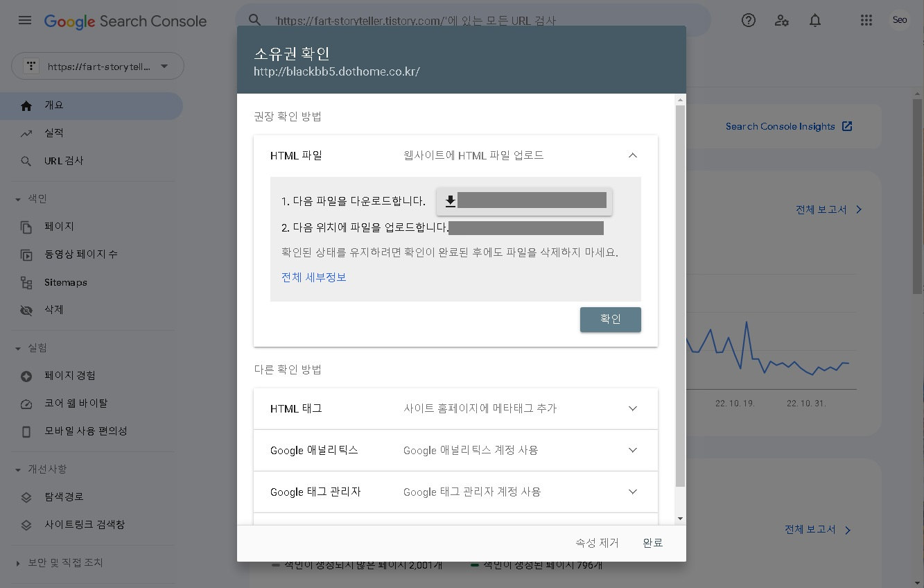
Task: Expand the Google 애널리틱스 method
Action: coord(632,450)
